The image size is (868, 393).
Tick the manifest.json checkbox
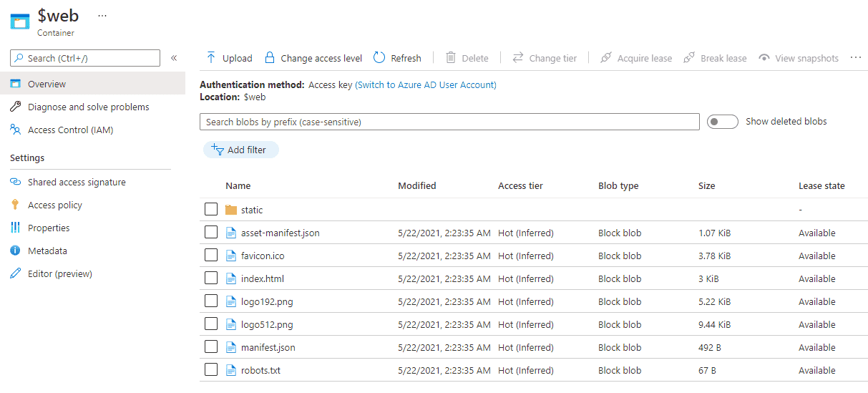[211, 346]
